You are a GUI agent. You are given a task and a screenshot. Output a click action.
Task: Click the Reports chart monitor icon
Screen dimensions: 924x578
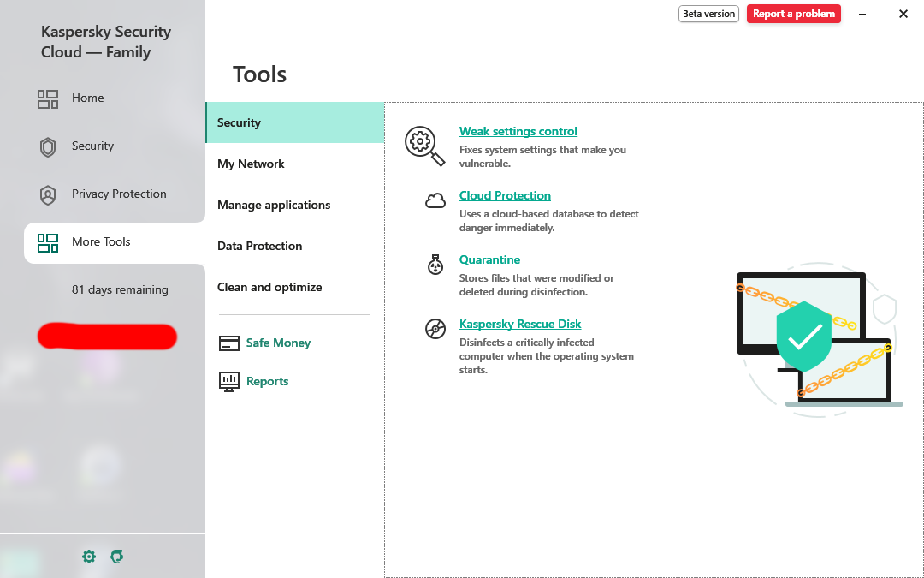point(229,382)
